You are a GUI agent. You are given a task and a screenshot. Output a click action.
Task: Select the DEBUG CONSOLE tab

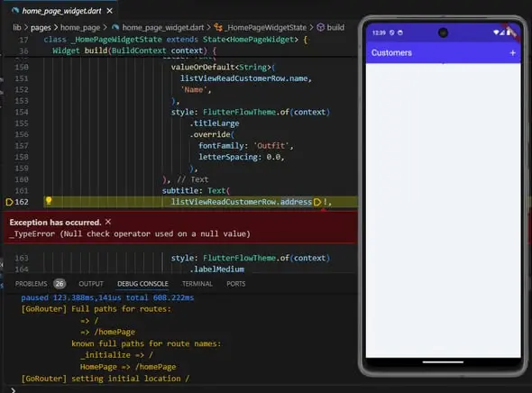click(142, 284)
